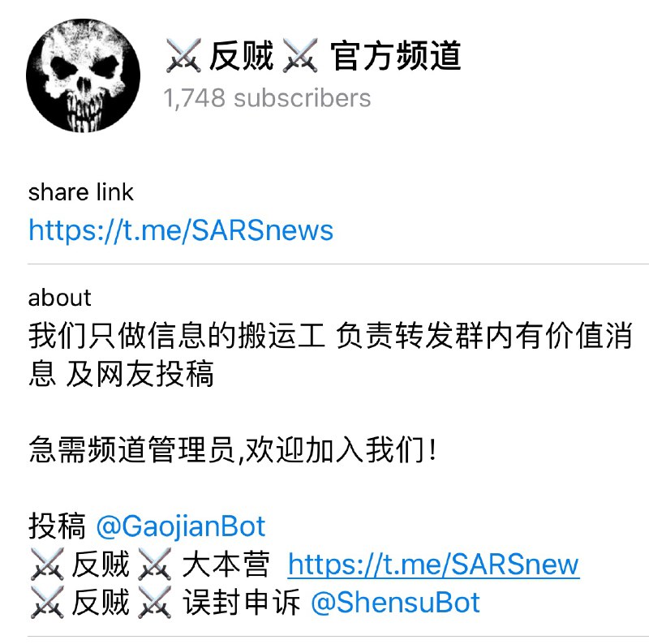
Task: Open the @ShensuBot appeal bot
Action: click(x=395, y=602)
